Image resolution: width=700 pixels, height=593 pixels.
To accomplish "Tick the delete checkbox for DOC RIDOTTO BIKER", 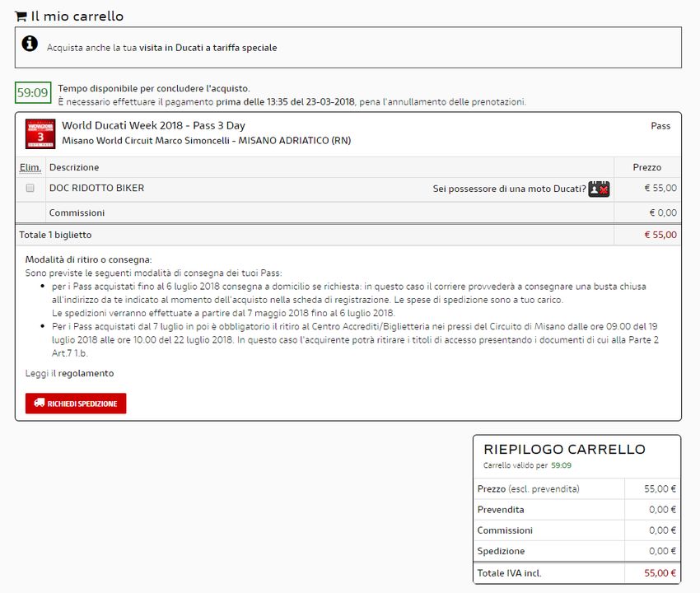I will (x=30, y=188).
